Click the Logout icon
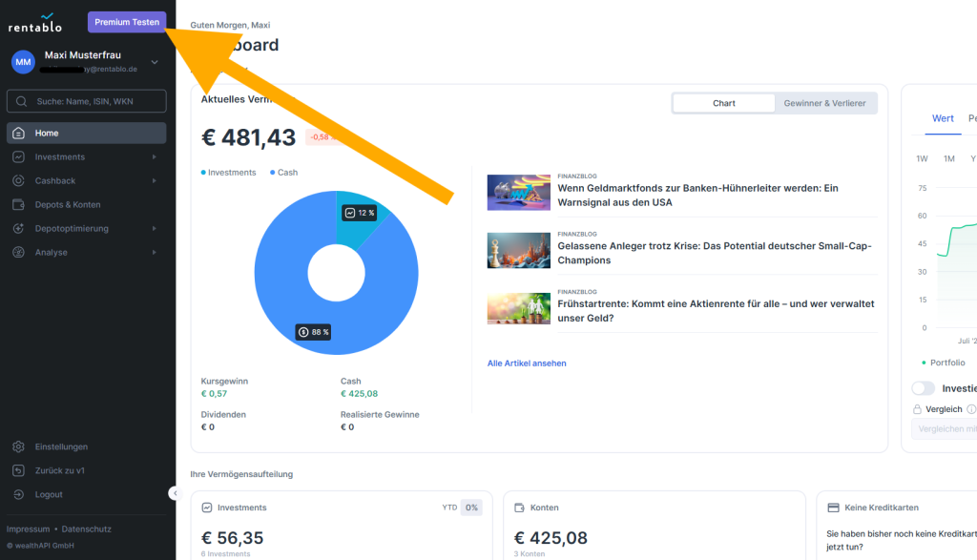 point(17,494)
